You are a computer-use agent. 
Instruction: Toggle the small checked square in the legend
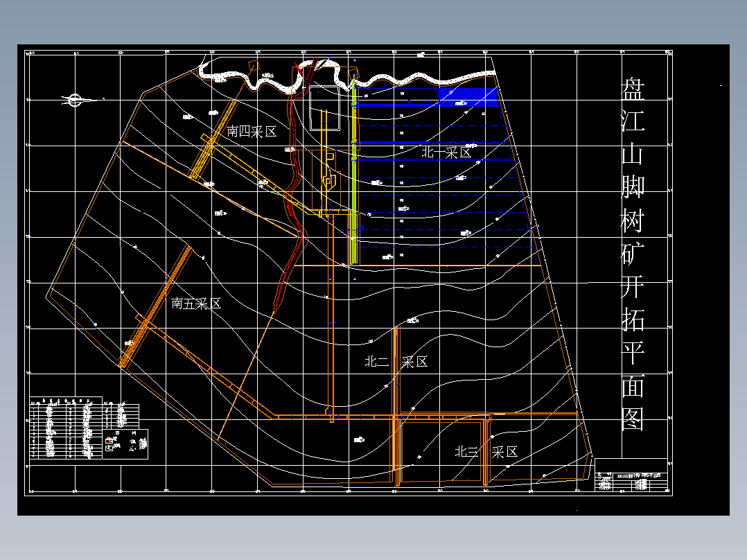[x=117, y=433]
